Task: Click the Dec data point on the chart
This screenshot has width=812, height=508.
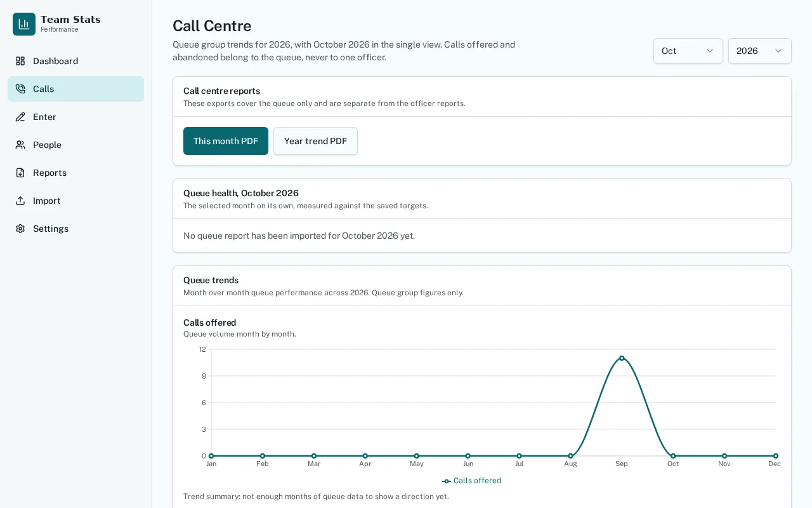Action: tap(775, 456)
